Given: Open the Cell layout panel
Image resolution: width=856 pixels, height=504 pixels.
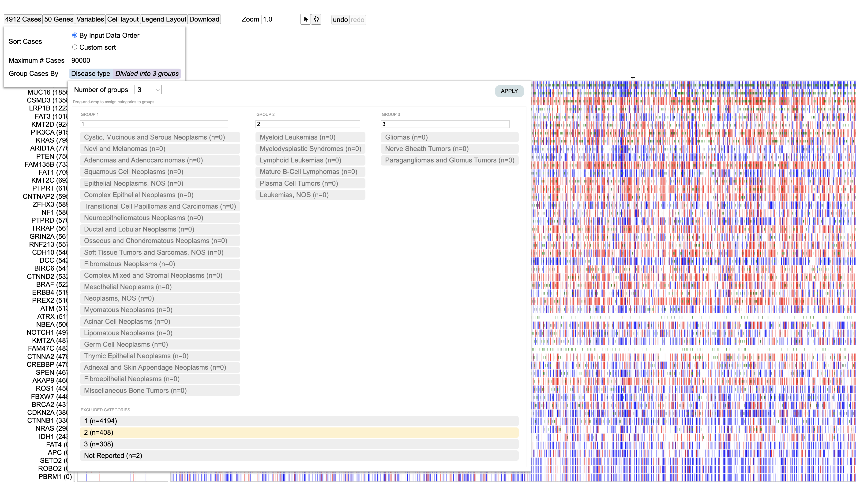Looking at the screenshot, I should (123, 19).
